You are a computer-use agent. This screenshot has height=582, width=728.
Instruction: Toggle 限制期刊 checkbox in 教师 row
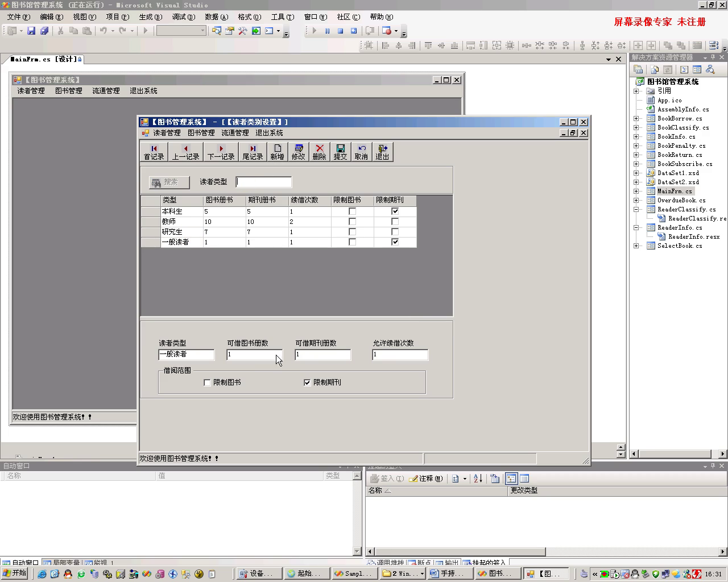(x=395, y=222)
